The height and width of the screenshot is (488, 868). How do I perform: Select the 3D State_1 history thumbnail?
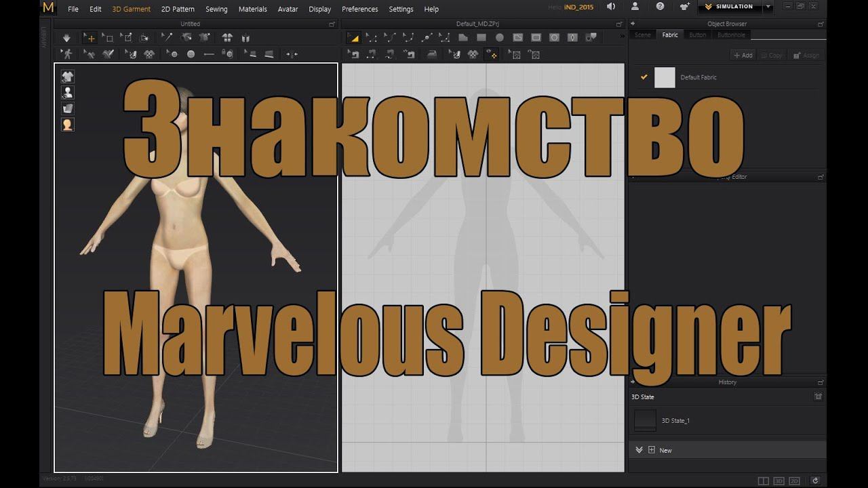click(x=645, y=420)
